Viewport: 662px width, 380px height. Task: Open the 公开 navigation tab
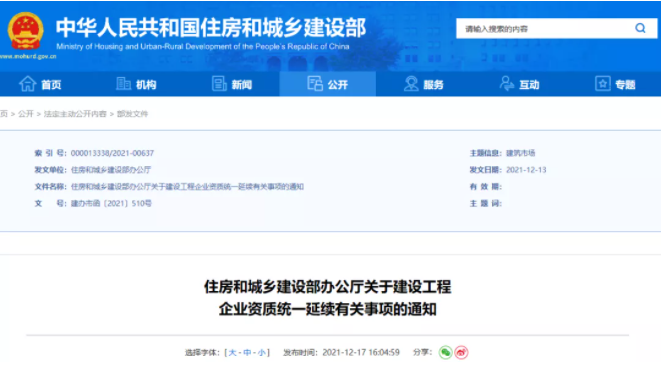tap(328, 84)
